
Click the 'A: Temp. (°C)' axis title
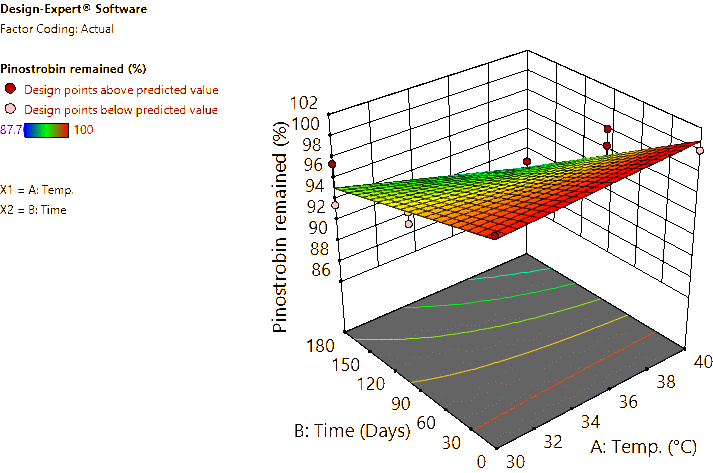(652, 446)
